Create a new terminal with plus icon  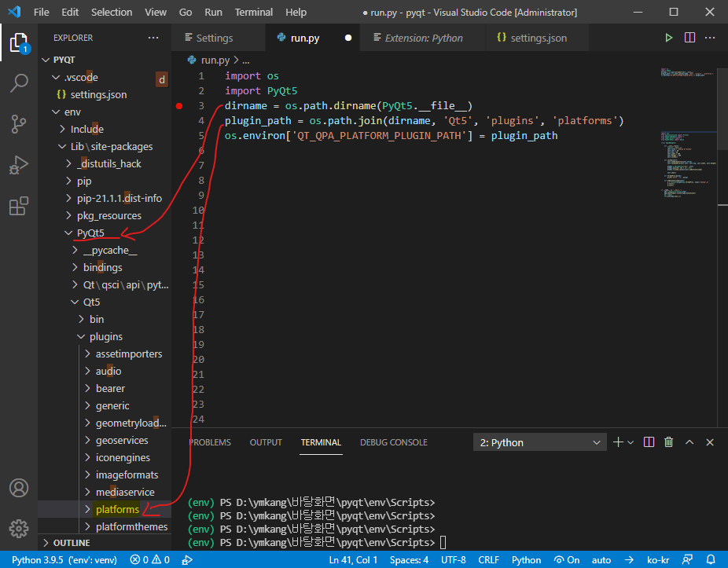click(x=618, y=442)
